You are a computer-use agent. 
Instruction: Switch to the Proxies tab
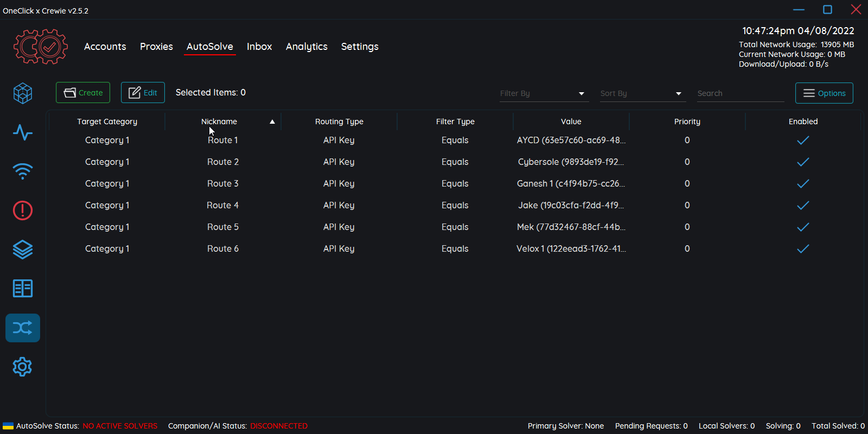(156, 47)
